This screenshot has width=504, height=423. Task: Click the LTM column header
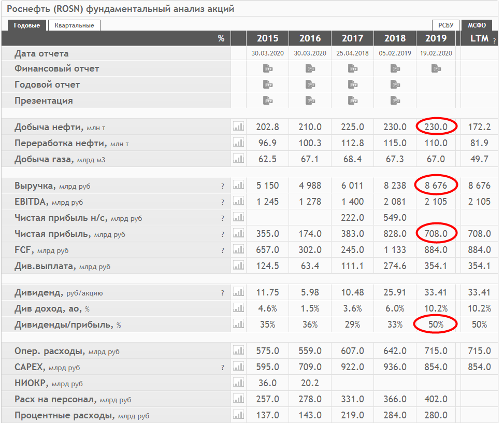tap(479, 38)
